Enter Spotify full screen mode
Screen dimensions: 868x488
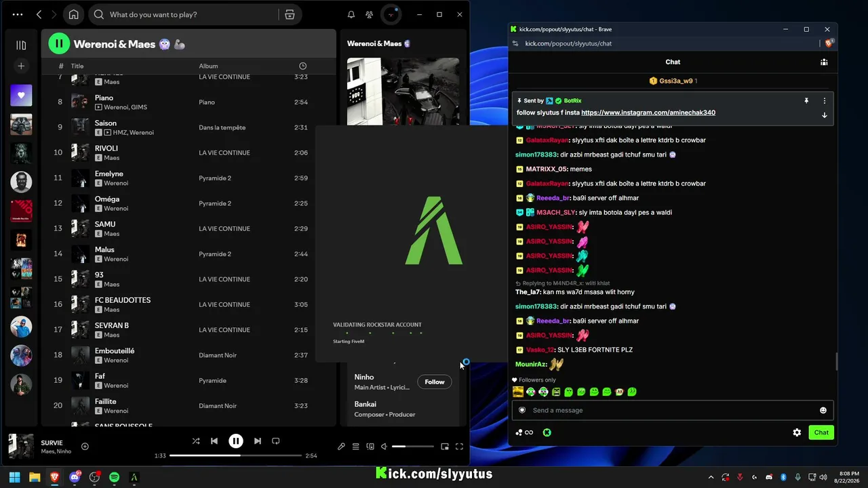coord(459,447)
